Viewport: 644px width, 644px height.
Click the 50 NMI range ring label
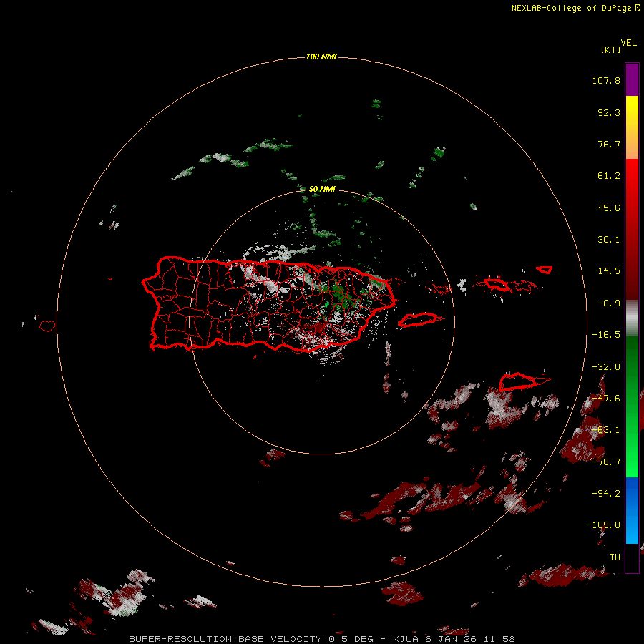pyautogui.click(x=322, y=189)
